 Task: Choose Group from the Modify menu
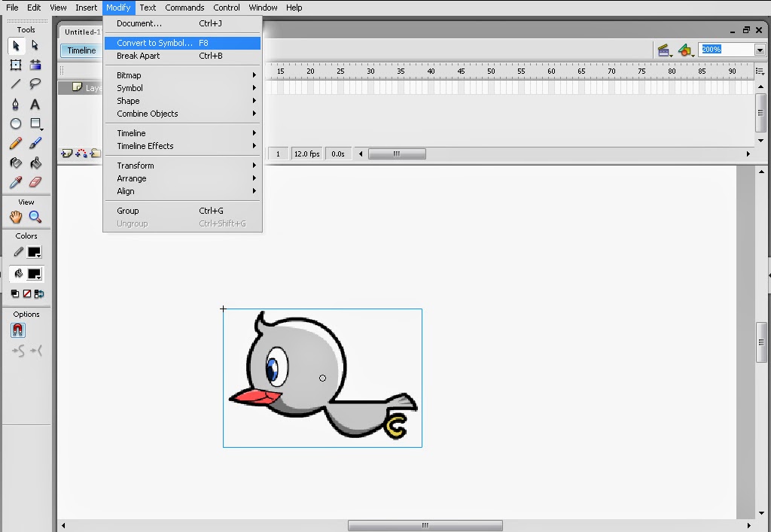coord(182,211)
